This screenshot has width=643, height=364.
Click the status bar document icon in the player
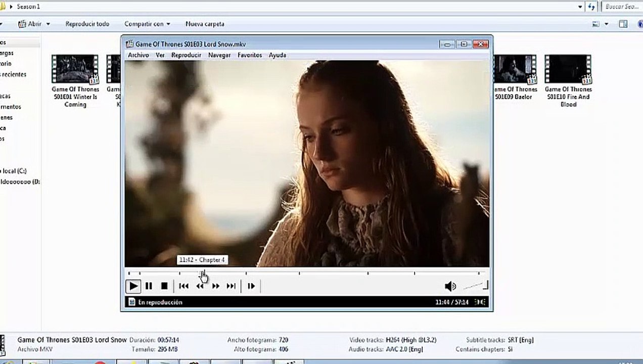(x=131, y=302)
